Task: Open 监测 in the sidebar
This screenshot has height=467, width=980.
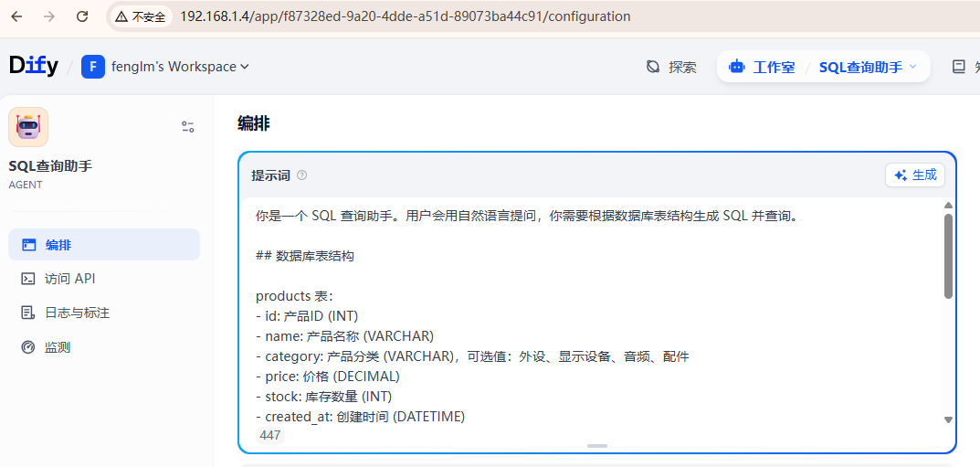Action: click(x=104, y=347)
